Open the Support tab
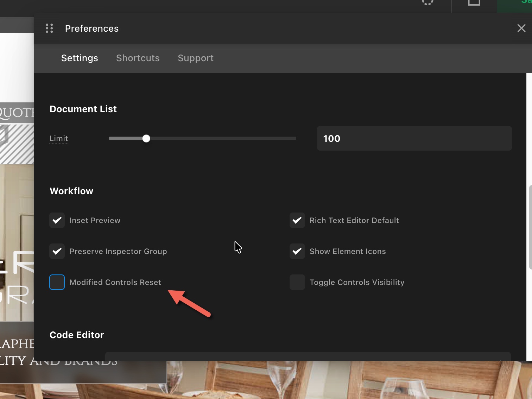The width and height of the screenshot is (532, 399). point(196,58)
